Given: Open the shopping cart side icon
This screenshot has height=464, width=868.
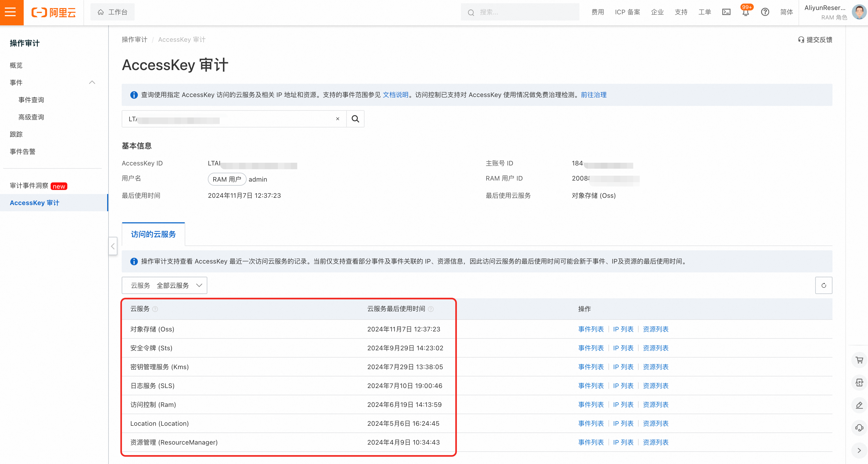Looking at the screenshot, I should (x=859, y=360).
